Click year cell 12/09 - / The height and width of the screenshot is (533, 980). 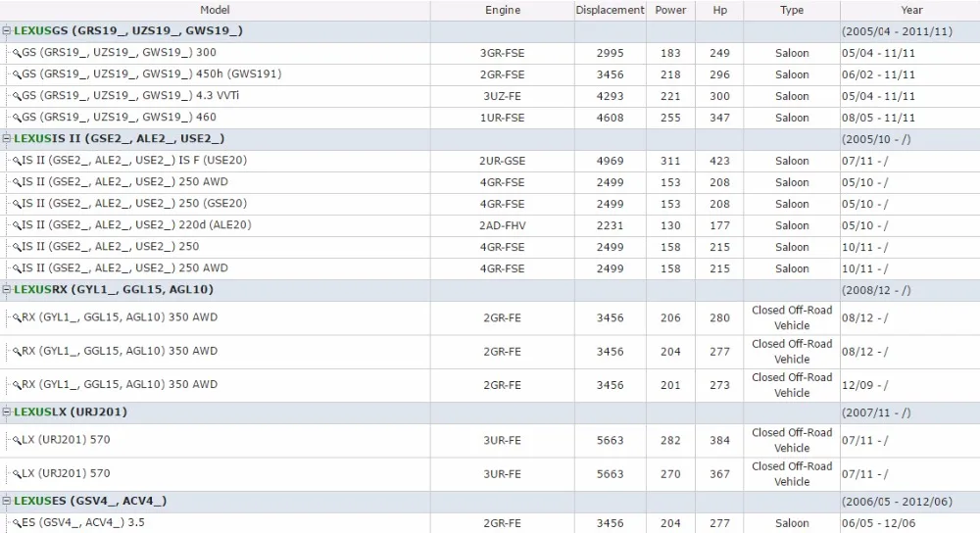pos(865,385)
